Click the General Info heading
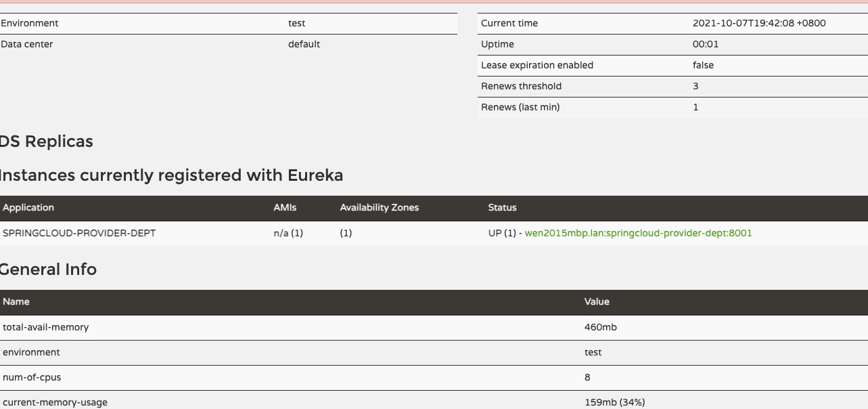868x409 pixels. (47, 270)
